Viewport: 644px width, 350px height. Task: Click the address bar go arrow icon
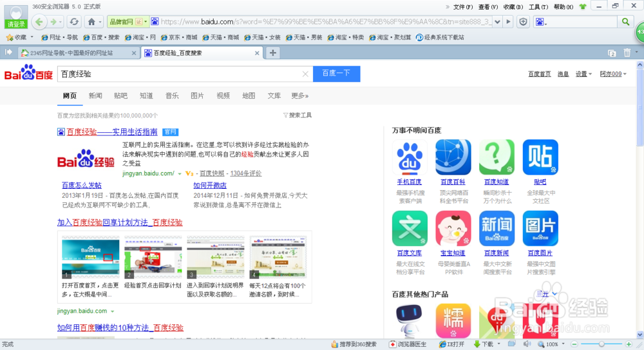509,22
